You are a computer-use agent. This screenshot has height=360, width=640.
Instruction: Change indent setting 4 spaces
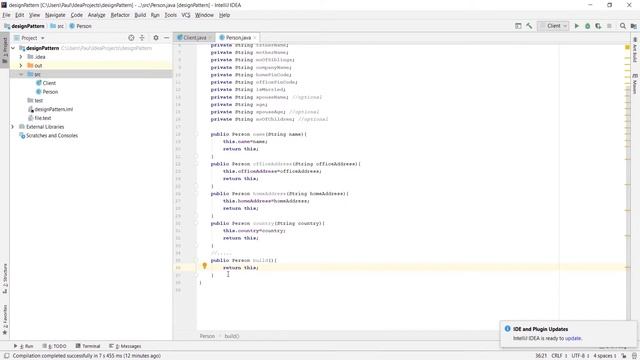(604, 356)
